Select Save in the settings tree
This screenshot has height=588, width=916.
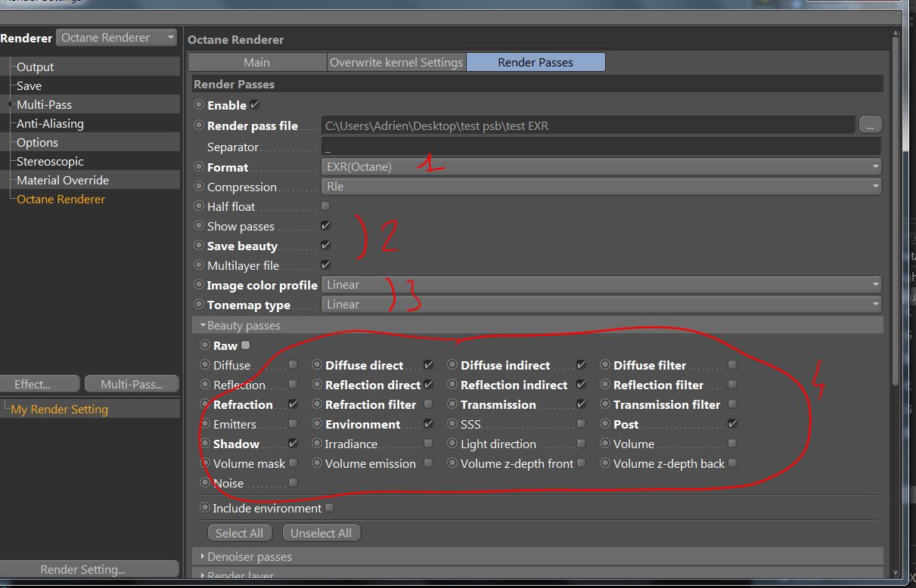[x=29, y=85]
